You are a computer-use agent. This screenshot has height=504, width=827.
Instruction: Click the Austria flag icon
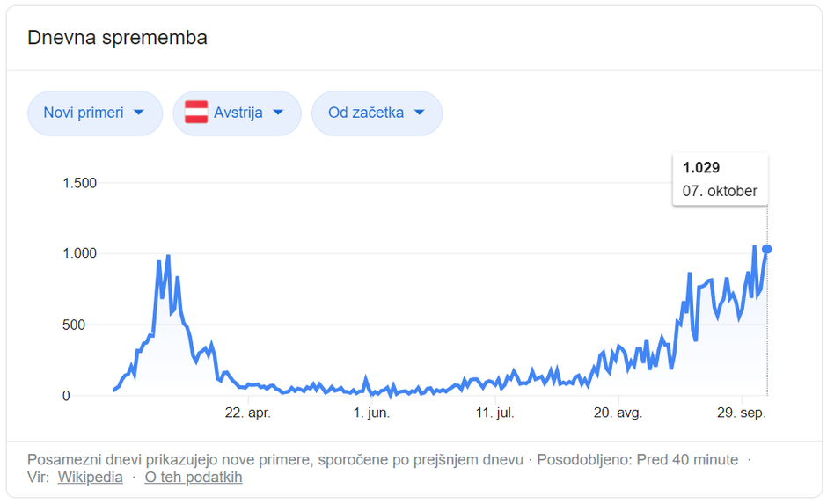point(196,113)
